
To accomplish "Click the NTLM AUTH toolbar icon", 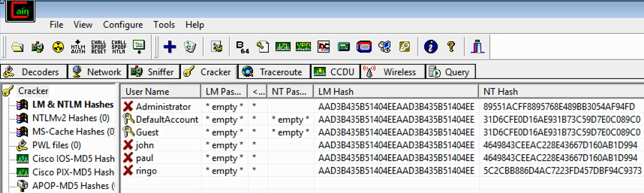I will 78,47.
